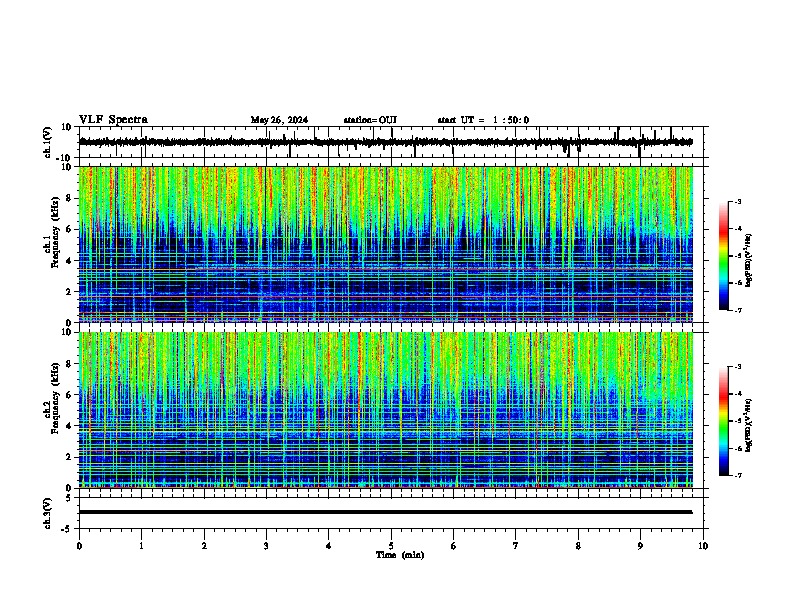Screen dimensions: 792x612
Task: Click the "-6" label on ch.2 color scale
Action: point(737,448)
